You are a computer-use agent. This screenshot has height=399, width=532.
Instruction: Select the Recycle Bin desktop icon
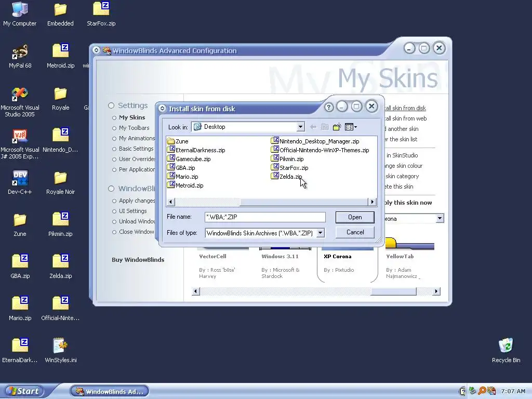(506, 351)
